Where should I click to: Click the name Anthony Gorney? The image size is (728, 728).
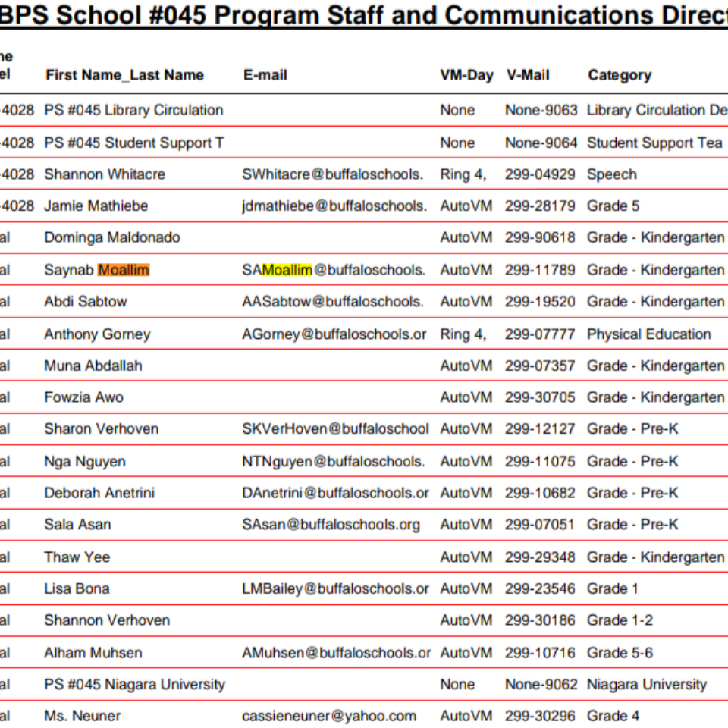click(98, 334)
